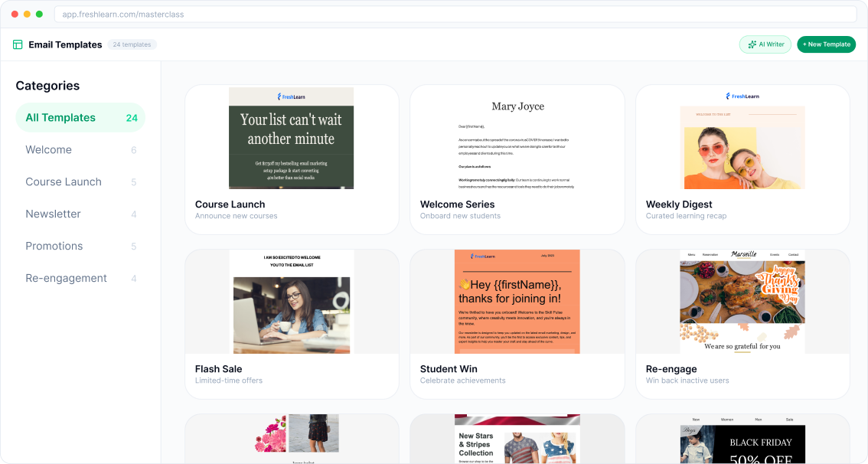The image size is (868, 464).
Task: Launch the AI Writer
Action: 765,44
